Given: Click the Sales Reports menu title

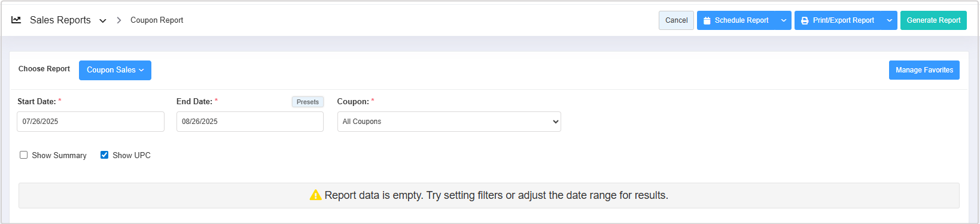Looking at the screenshot, I should pos(60,20).
